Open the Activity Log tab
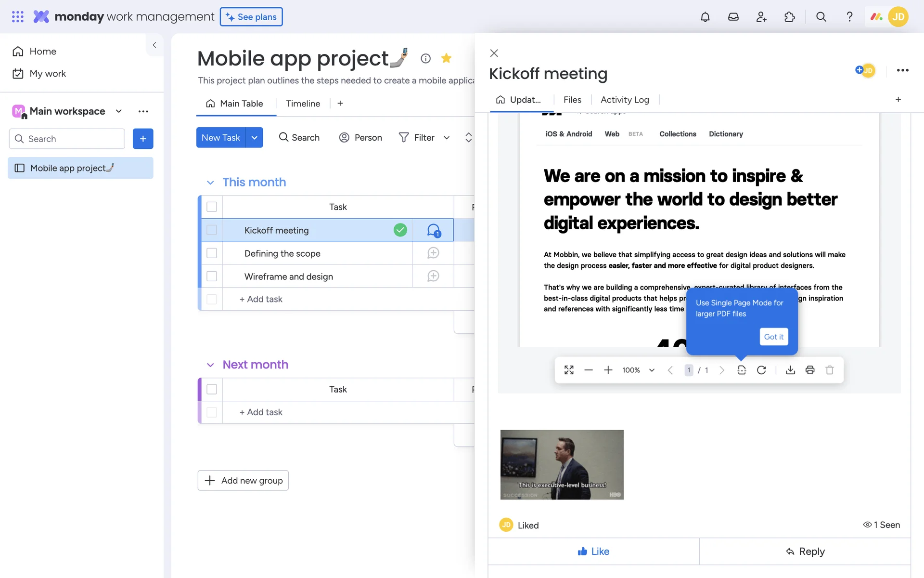The height and width of the screenshot is (578, 924). [x=625, y=100]
